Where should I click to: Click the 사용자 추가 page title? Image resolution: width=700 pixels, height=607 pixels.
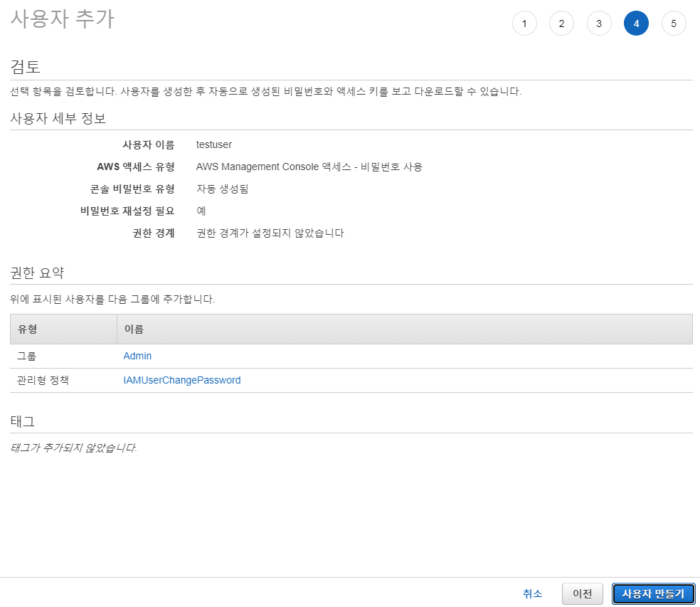click(63, 19)
